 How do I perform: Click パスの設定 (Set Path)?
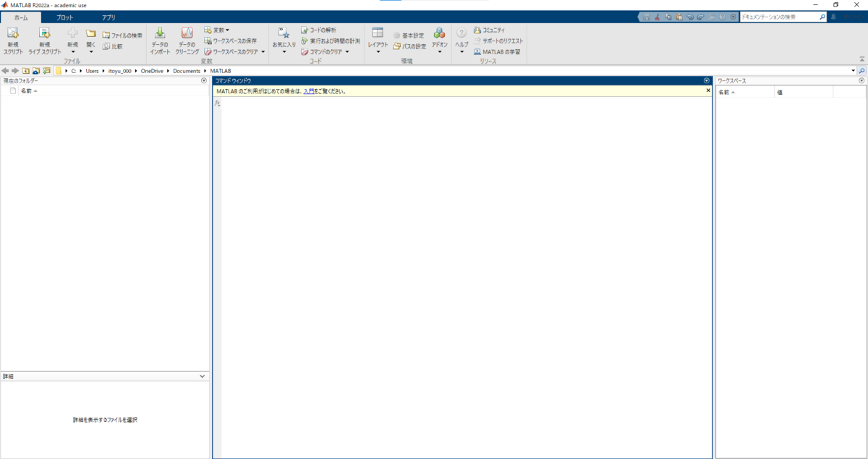[409, 46]
